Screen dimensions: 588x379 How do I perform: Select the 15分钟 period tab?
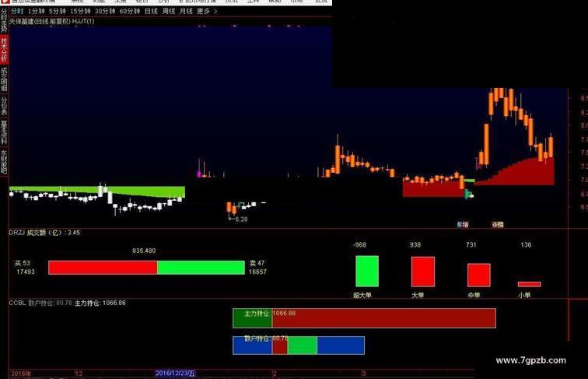pyautogui.click(x=80, y=11)
